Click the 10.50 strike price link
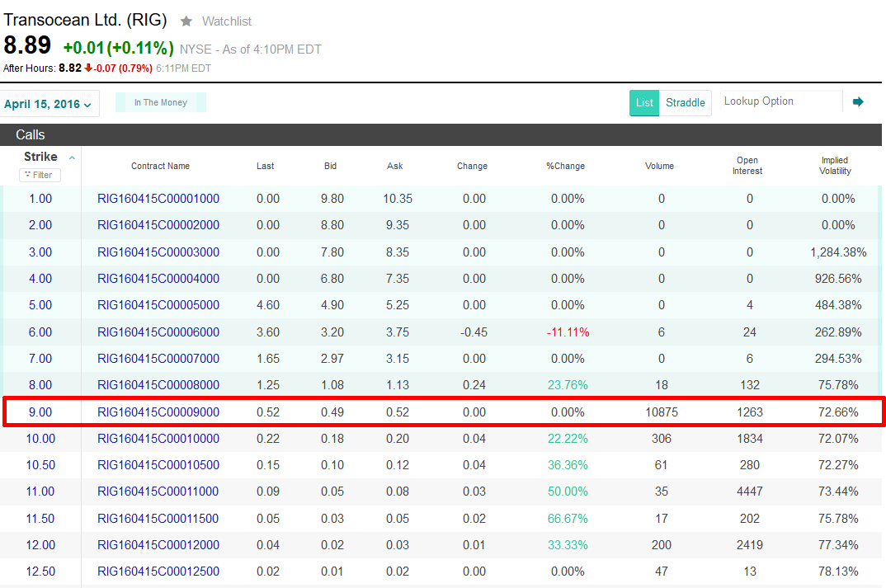This screenshot has height=588, width=886. pyautogui.click(x=40, y=465)
